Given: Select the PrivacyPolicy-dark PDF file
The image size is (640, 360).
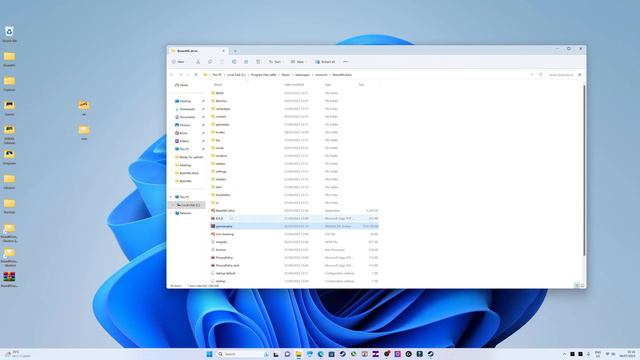Looking at the screenshot, I should (294, 265).
